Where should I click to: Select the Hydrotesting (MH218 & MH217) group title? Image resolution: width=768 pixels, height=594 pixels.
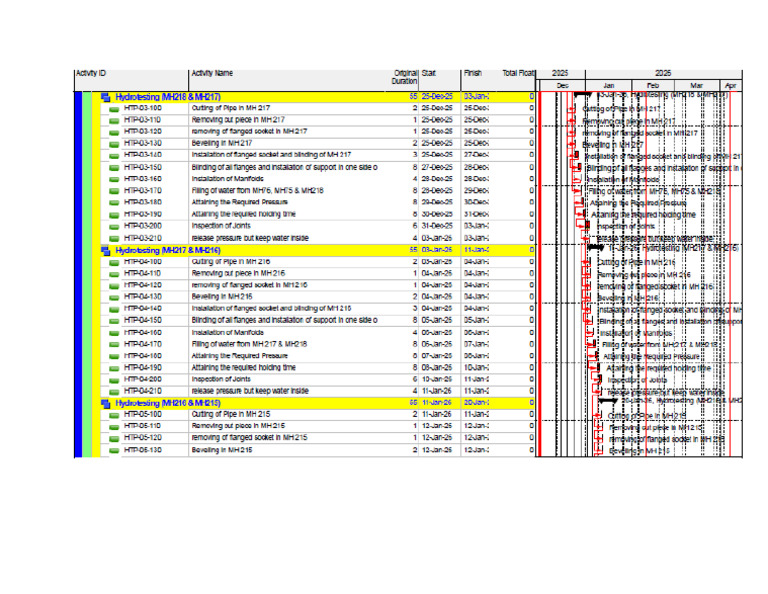168,97
